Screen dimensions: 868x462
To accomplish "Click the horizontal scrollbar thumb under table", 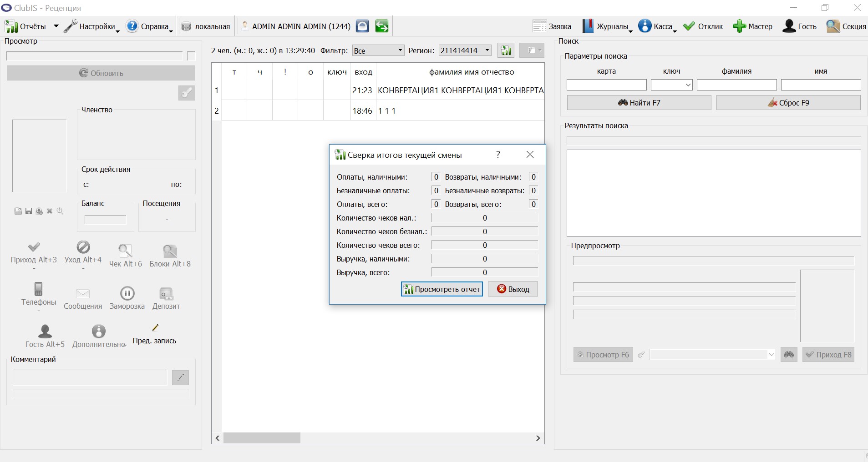I will (x=262, y=438).
